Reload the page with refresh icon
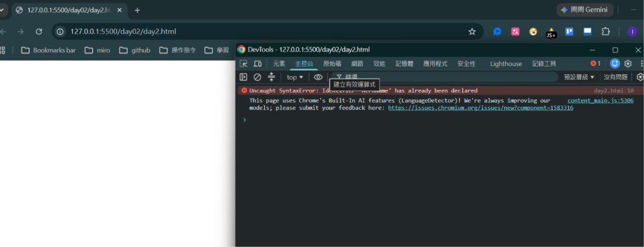Image resolution: width=644 pixels, height=247 pixels. (39, 31)
